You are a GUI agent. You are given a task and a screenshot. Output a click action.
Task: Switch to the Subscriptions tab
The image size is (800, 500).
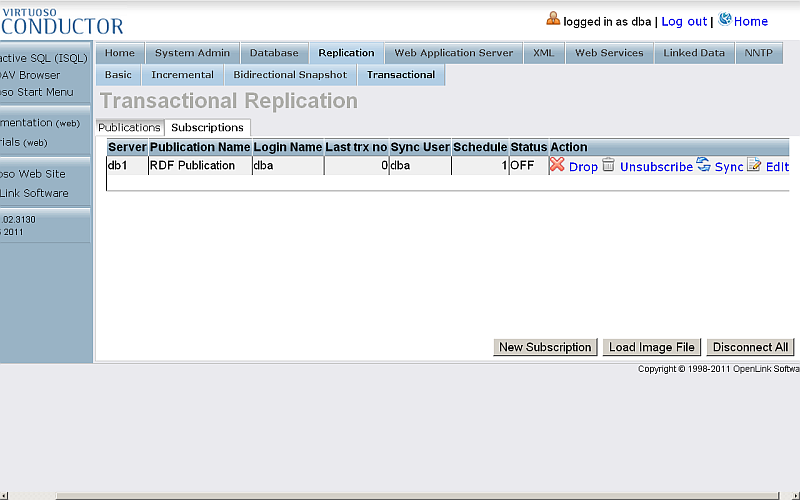point(207,128)
